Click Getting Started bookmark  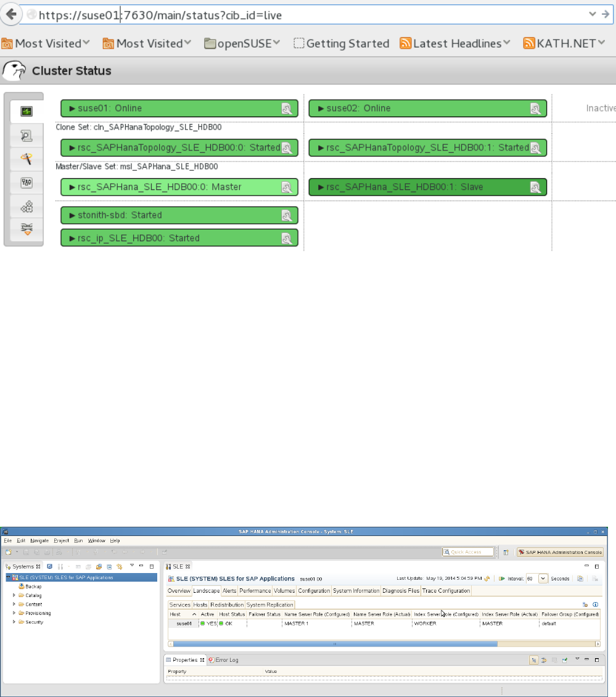coord(342,44)
